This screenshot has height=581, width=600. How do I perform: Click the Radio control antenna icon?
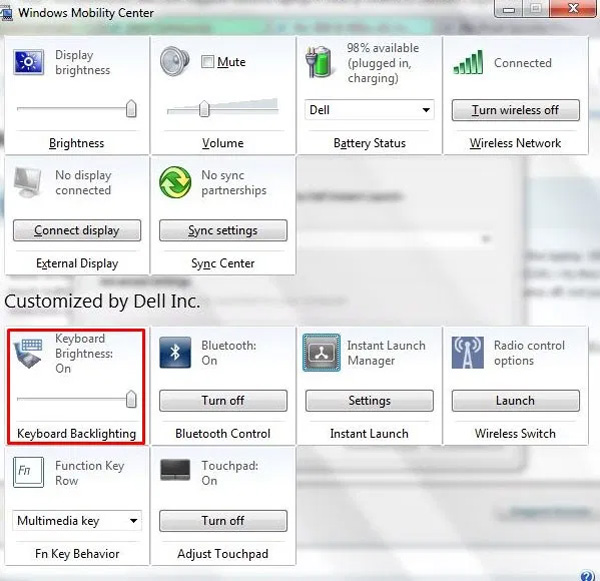[x=467, y=353]
